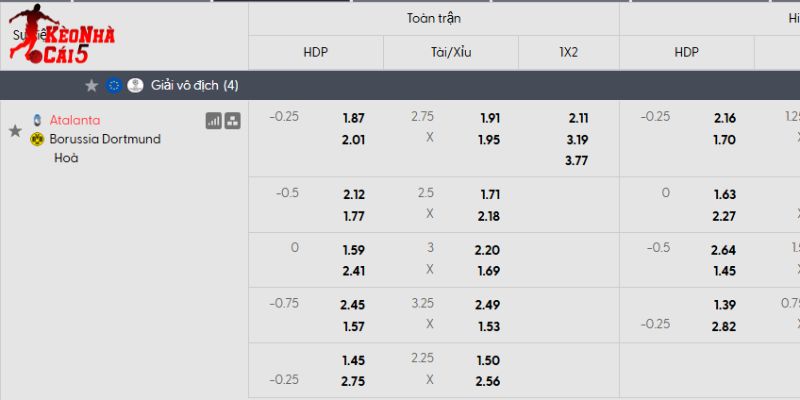This screenshot has width=800, height=400.
Task: Select 1X2 home win odds 2.11
Action: pyautogui.click(x=577, y=118)
